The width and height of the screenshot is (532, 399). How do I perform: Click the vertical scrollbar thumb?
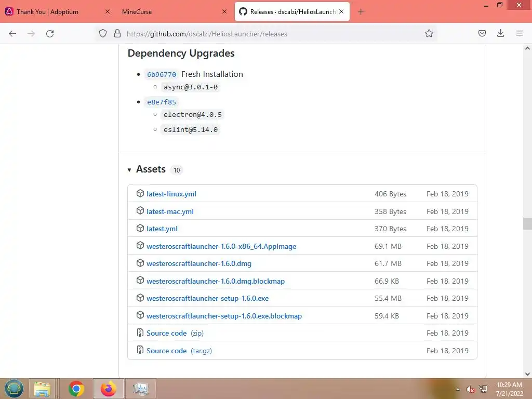pos(527,223)
